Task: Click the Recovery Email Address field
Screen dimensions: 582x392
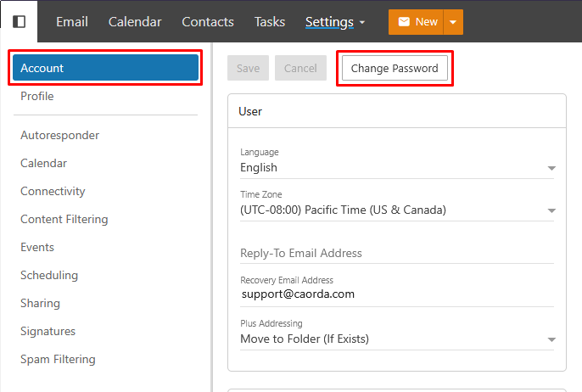Action: click(x=397, y=294)
